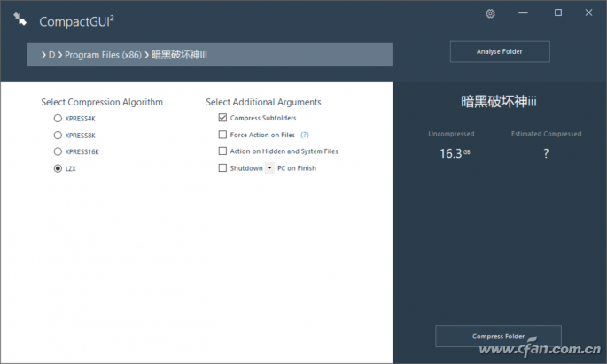Click the Uncompressed label
The image size is (607, 364).
451,134
